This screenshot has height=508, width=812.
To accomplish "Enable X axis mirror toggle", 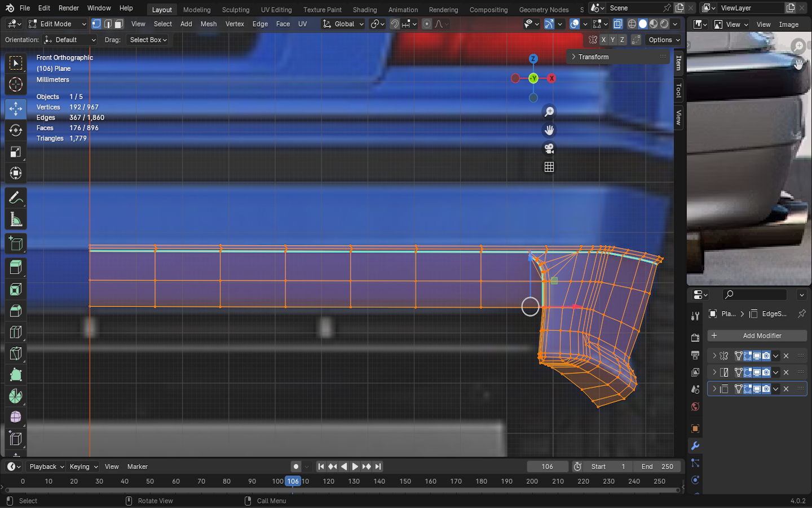I will pyautogui.click(x=603, y=40).
